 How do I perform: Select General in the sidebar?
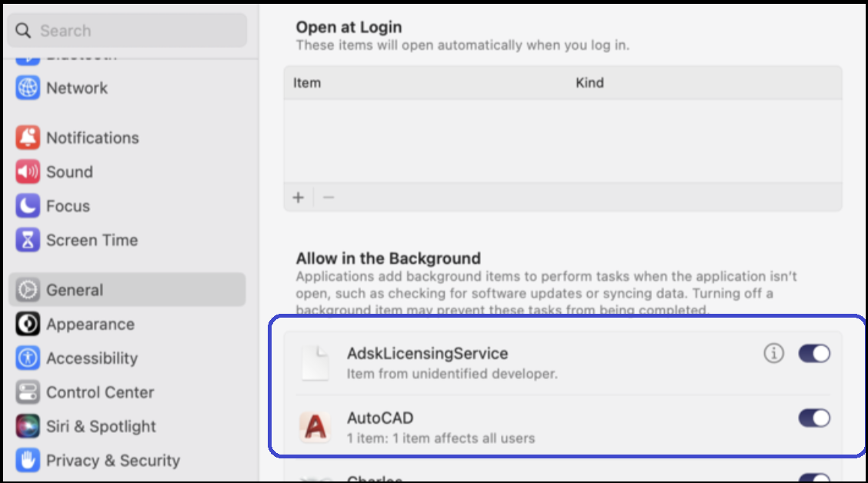[28, 290]
